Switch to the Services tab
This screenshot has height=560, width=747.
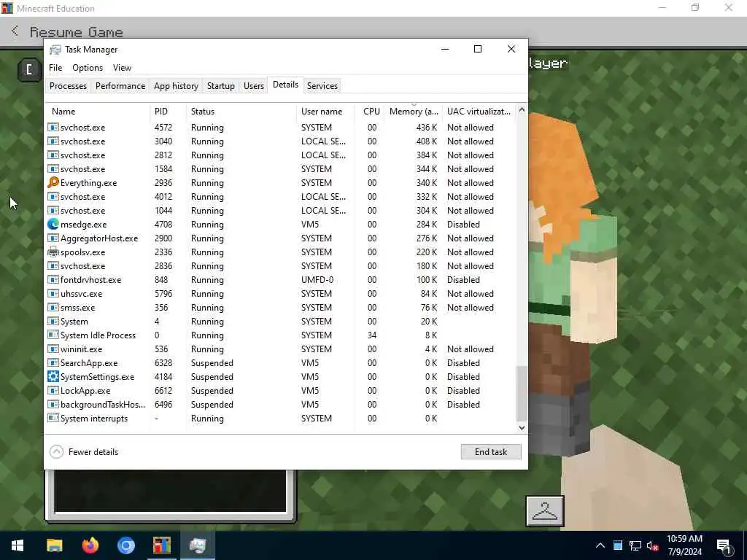[x=322, y=86]
